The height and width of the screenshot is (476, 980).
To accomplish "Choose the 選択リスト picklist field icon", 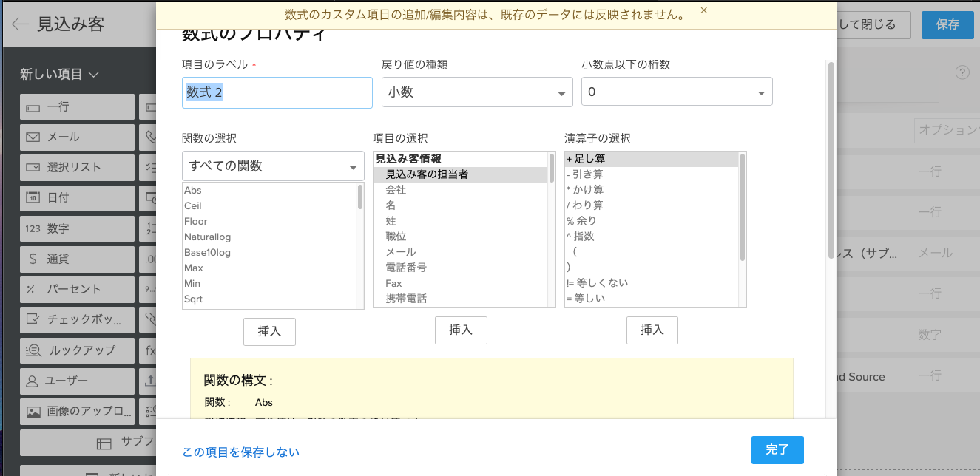I will click(33, 167).
